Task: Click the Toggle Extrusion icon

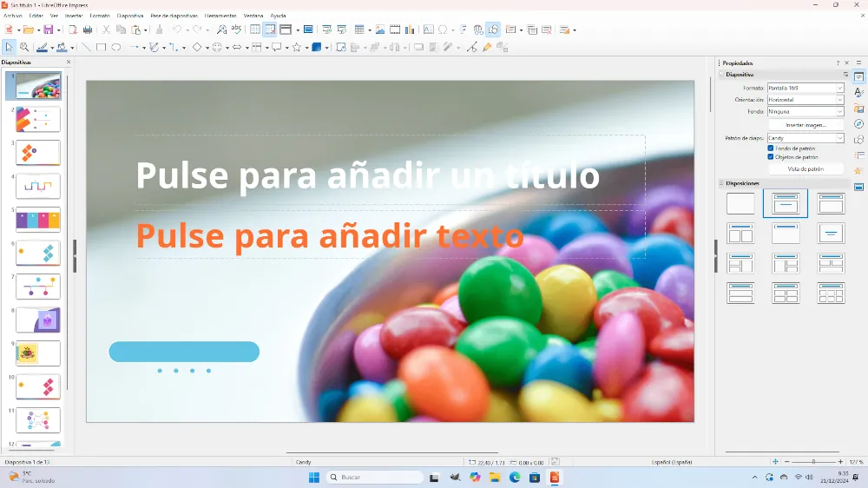Action: pos(502,48)
